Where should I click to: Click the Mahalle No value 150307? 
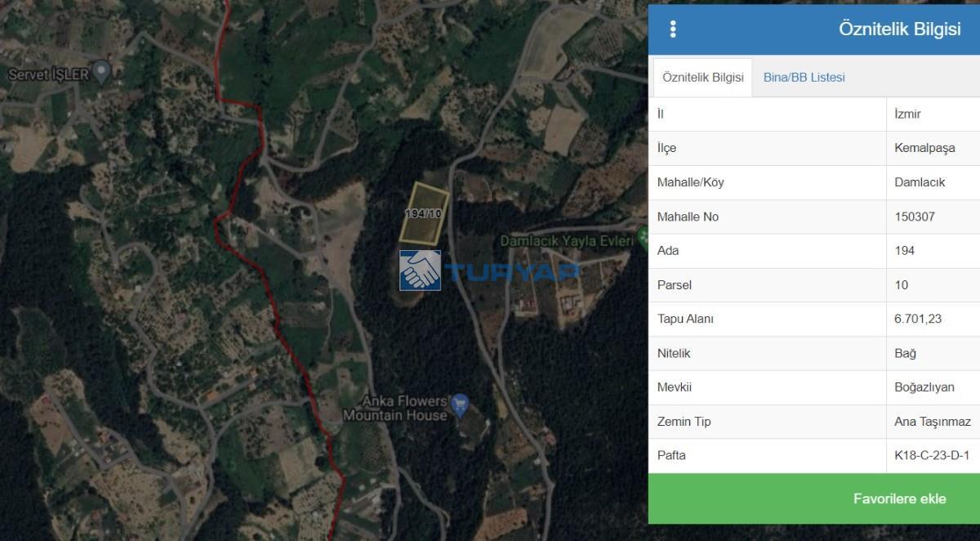point(915,217)
